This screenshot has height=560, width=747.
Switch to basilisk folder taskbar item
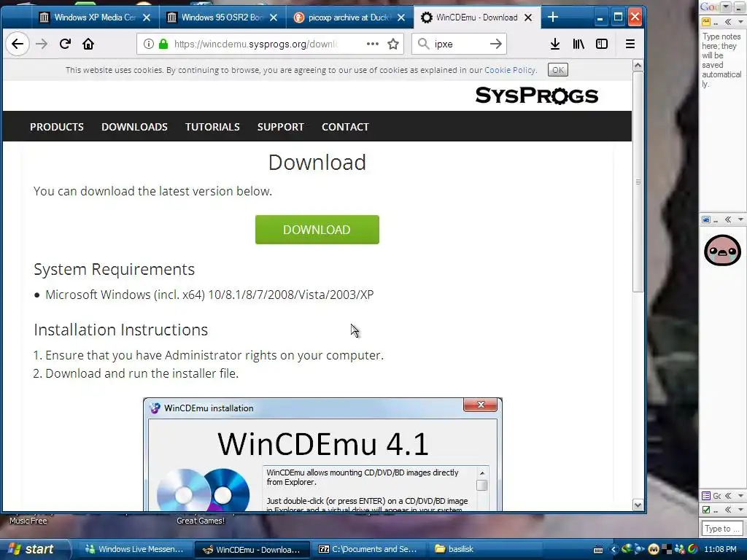click(x=486, y=549)
